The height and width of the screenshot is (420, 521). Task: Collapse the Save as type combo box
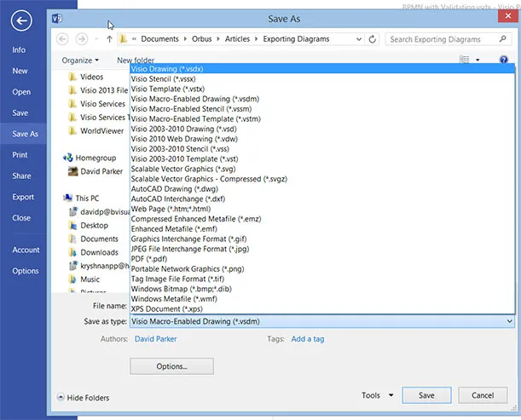pyautogui.click(x=509, y=321)
